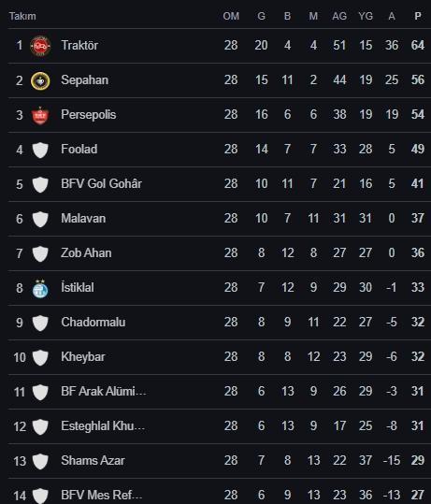Click the Sepahan club badge
This screenshot has height=504, width=431.
click(x=40, y=80)
